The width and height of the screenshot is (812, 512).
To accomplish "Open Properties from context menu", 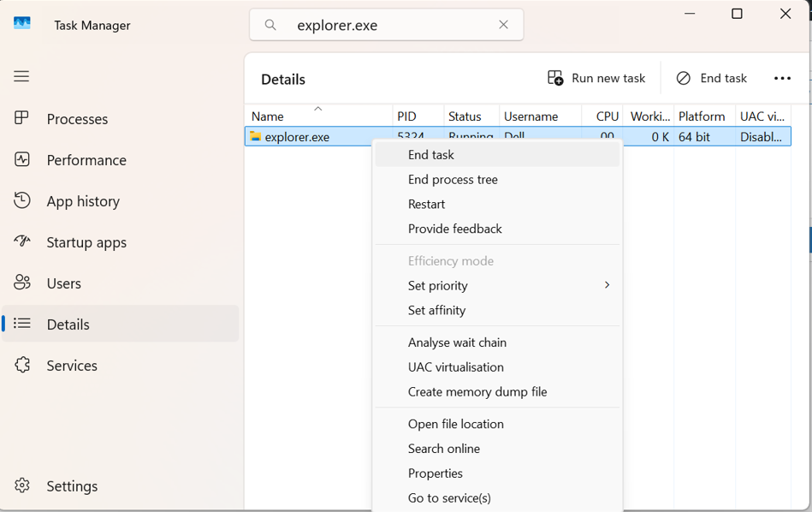I will [x=497, y=473].
